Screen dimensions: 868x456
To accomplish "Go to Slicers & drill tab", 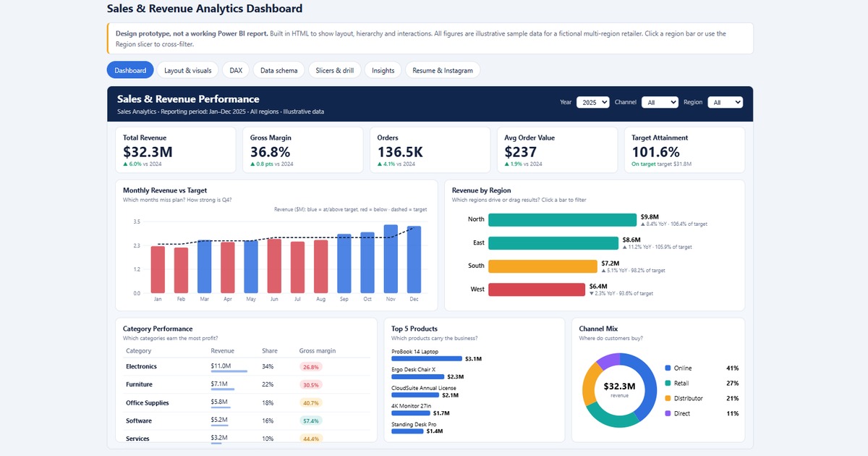I will [335, 70].
